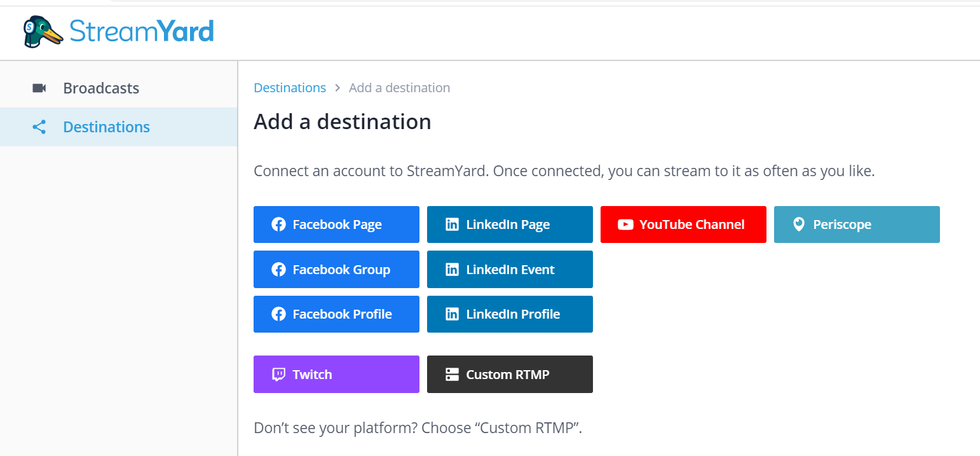Viewport: 980px width, 456px height.
Task: Choose the Custom RTMP destination
Action: 510,374
